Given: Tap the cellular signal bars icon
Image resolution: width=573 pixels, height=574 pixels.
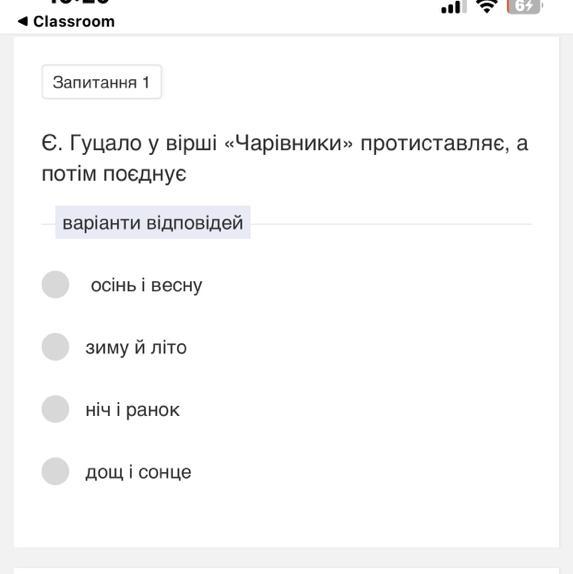Looking at the screenshot, I should tap(454, 7).
